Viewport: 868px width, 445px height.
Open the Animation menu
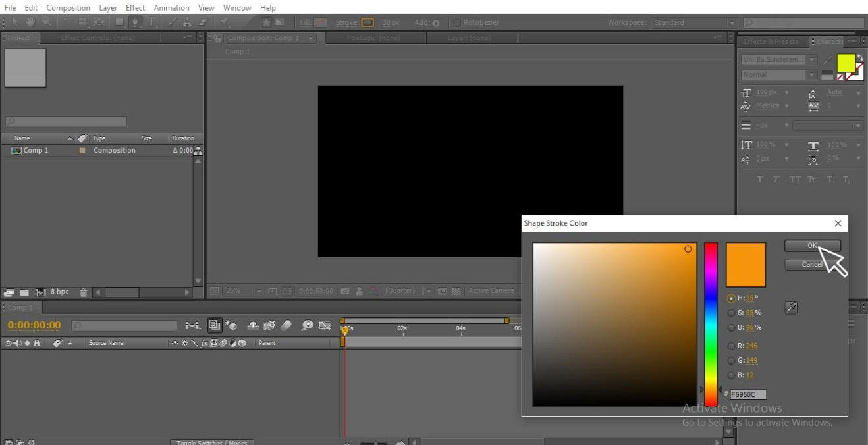click(171, 7)
